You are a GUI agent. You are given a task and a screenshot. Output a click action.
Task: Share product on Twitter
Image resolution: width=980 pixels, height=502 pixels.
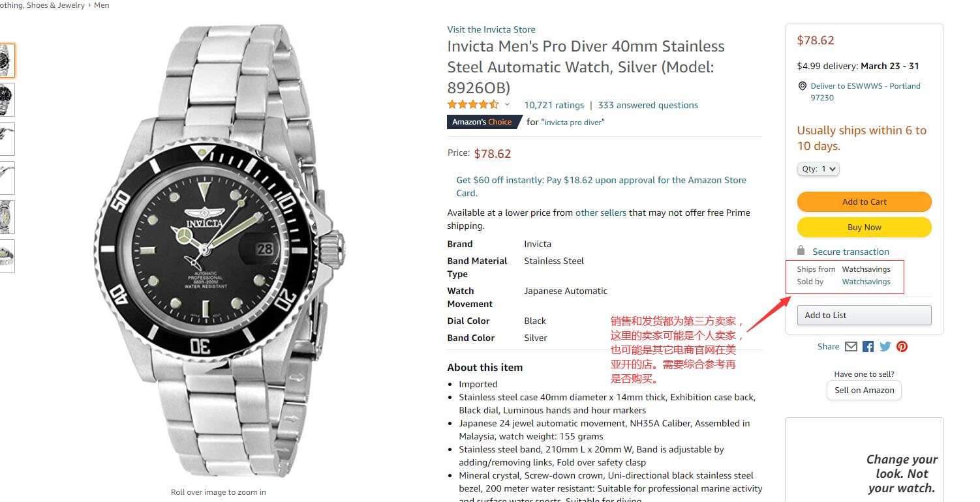point(885,347)
